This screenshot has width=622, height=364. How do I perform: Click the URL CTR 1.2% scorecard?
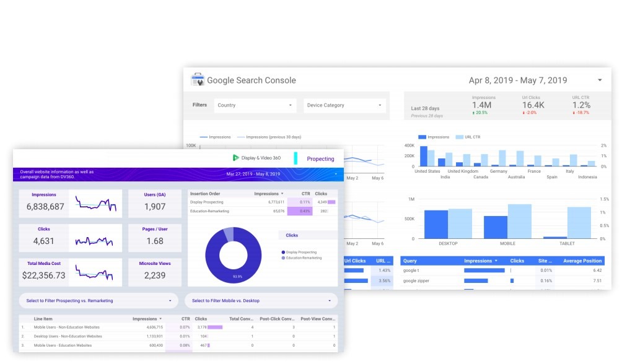581,105
